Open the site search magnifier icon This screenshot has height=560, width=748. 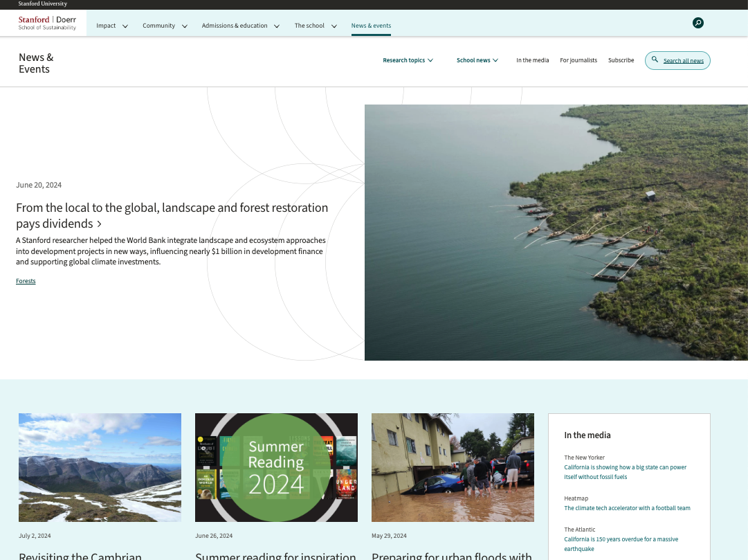(697, 23)
